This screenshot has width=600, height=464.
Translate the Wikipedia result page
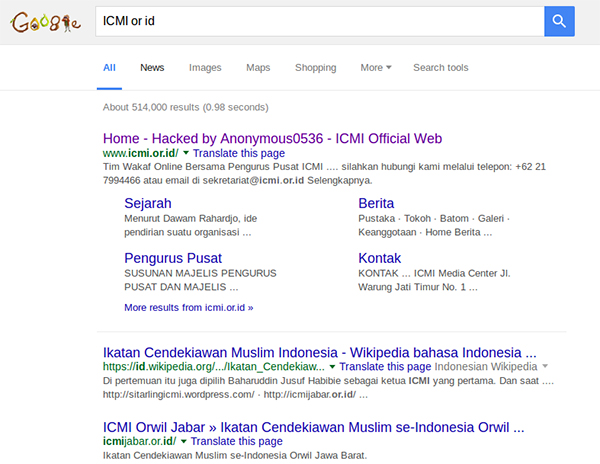tap(385, 366)
